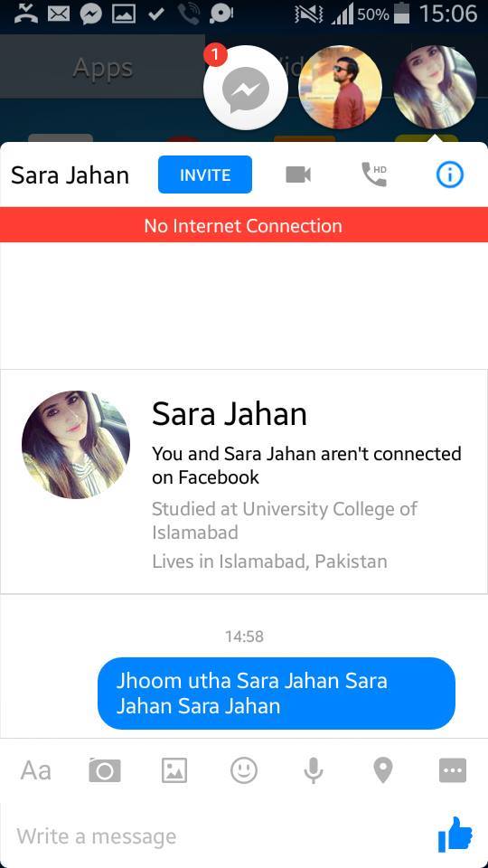The width and height of the screenshot is (488, 868).
Task: Start a video call with Sara Jahan
Action: [298, 175]
